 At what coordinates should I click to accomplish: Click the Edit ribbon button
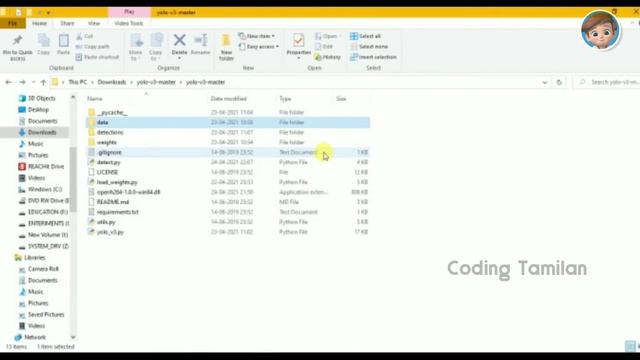point(324,47)
